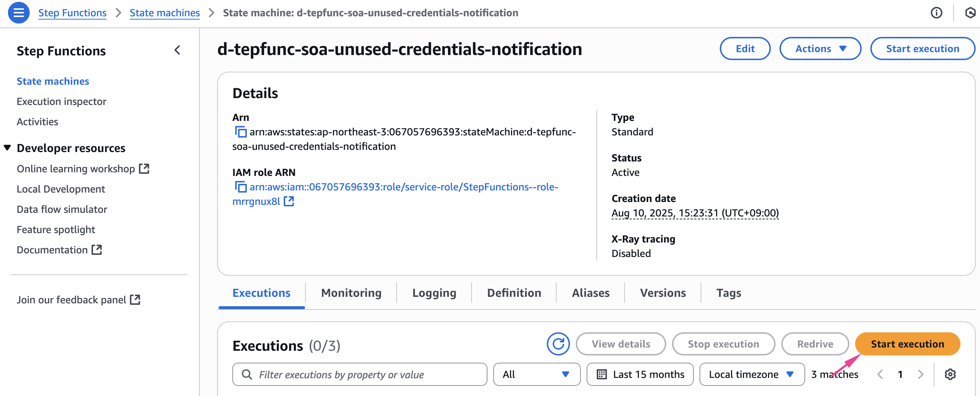Viewport: 980px width, 396px height.
Task: Open the IAM role ARN link
Action: [403, 187]
